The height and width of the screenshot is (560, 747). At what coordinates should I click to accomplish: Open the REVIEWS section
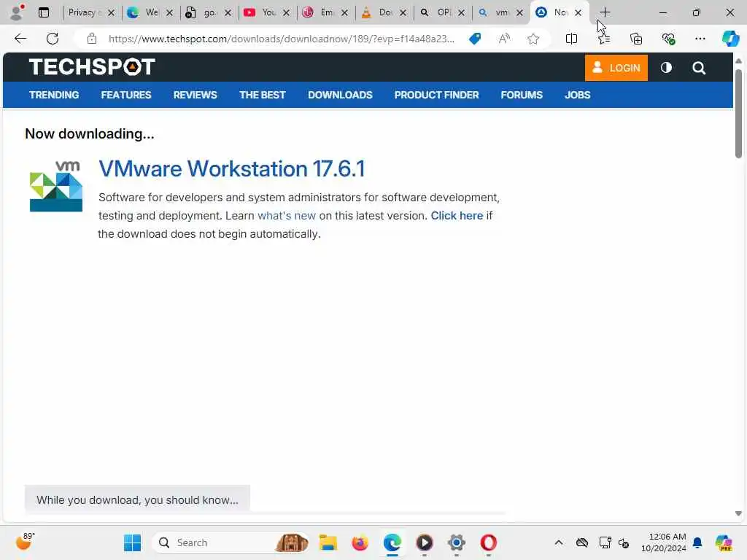(195, 95)
